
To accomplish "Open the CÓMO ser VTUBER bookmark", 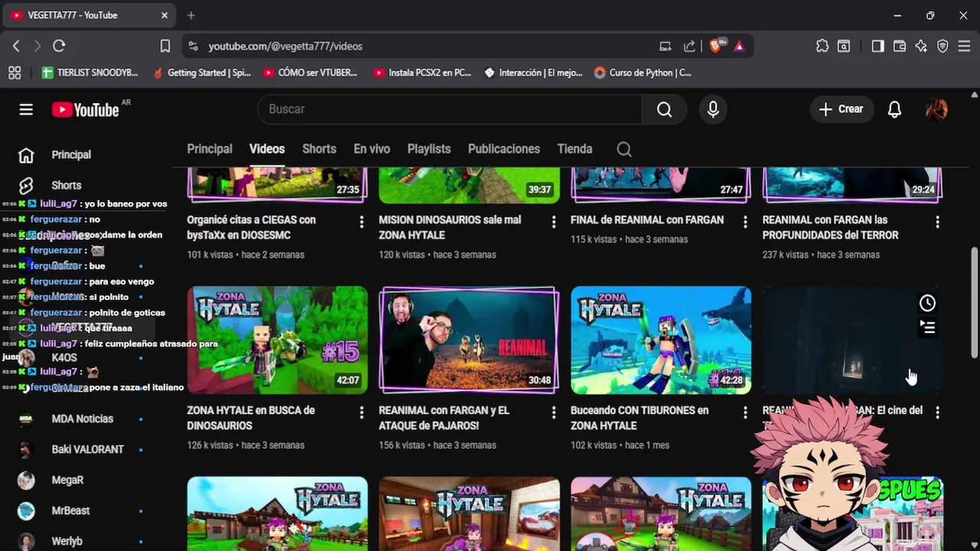I will coord(310,73).
